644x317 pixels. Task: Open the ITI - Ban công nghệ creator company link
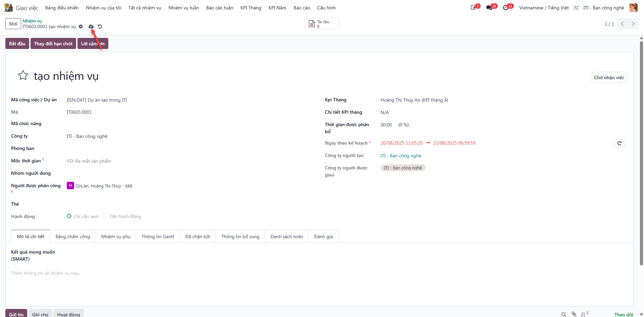(x=401, y=156)
